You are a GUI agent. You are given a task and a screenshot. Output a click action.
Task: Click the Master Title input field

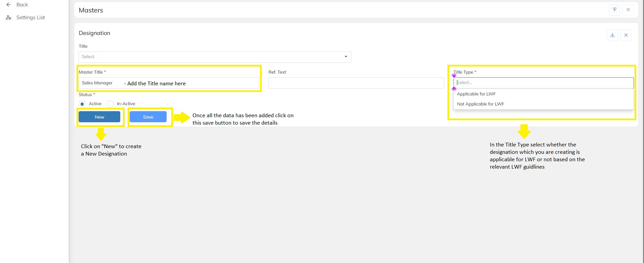click(169, 83)
